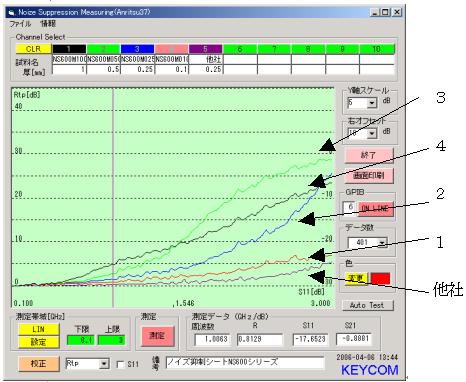Screen dimensions: 466x382
Task: Click the yellow 変更 color change button
Action: (356, 278)
